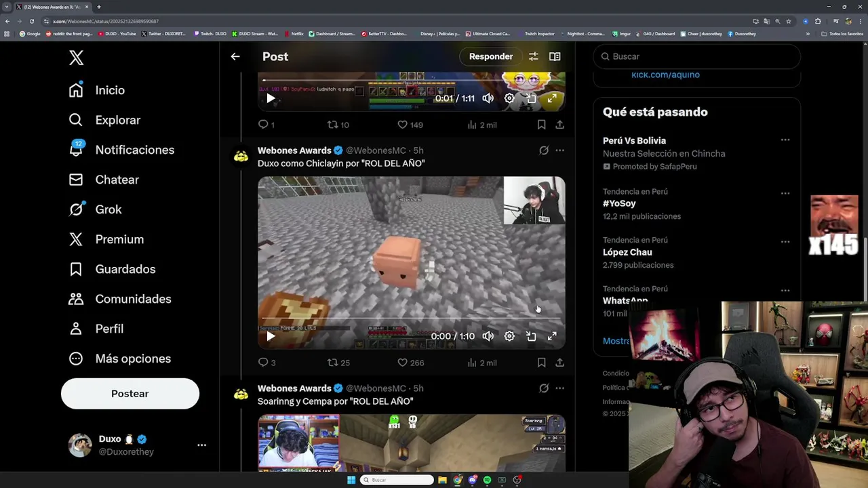Open more options for WhatsApp trend
The height and width of the screenshot is (488, 868).
[x=785, y=291]
